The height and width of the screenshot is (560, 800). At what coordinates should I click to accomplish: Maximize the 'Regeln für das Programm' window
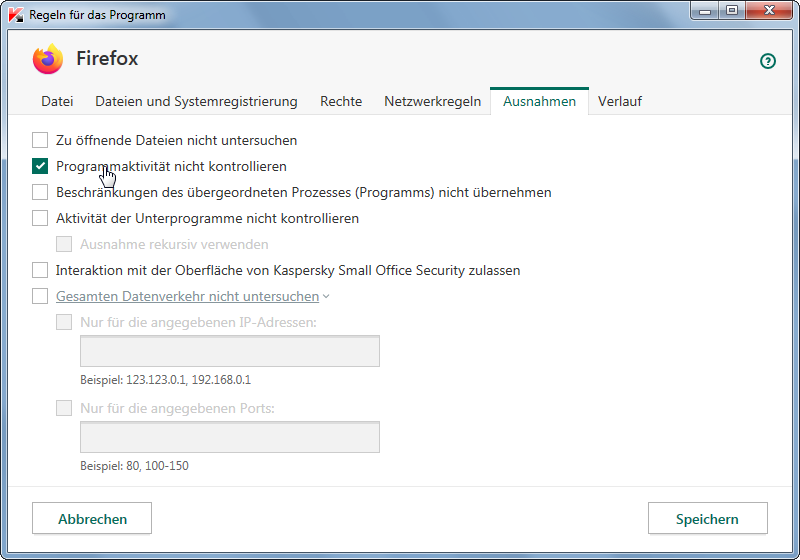[732, 11]
